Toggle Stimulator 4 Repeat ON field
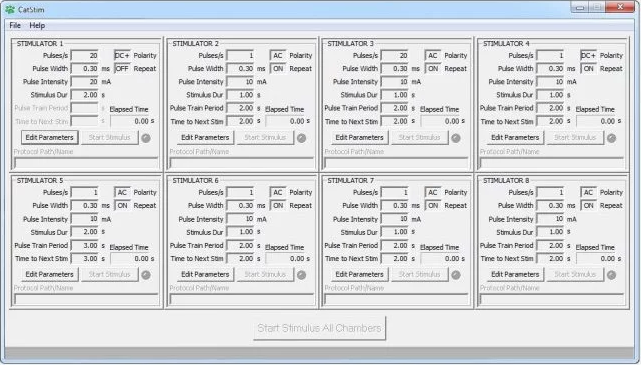The width and height of the screenshot is (641, 365). (x=588, y=69)
